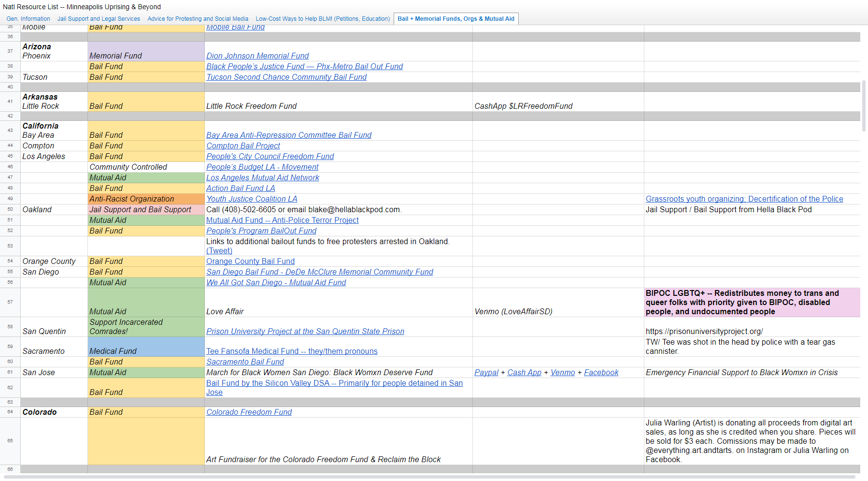Open People's Budget LA - Movement link
This screenshot has height=481, width=868.
click(x=262, y=167)
